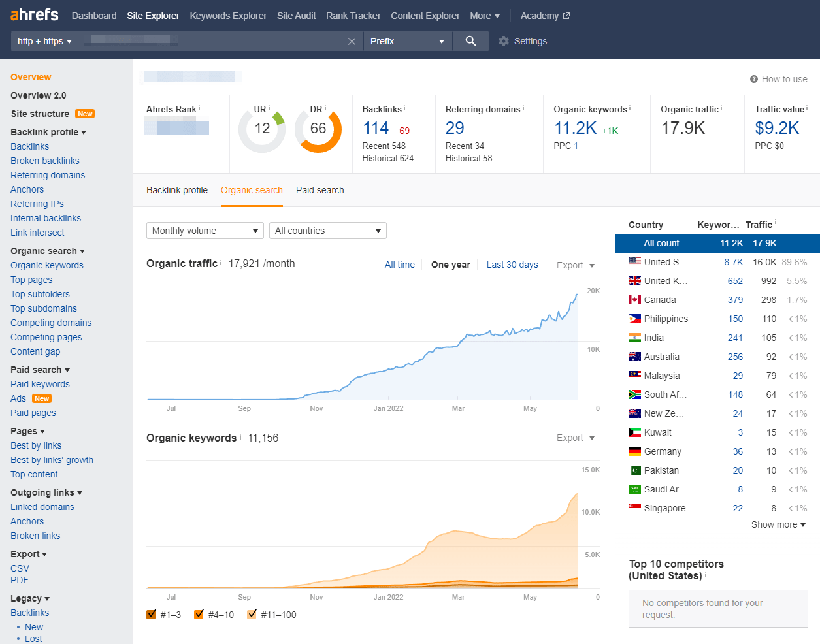Toggle the #4–10 keyword positions checkbox
This screenshot has width=820, height=644.
[x=199, y=614]
